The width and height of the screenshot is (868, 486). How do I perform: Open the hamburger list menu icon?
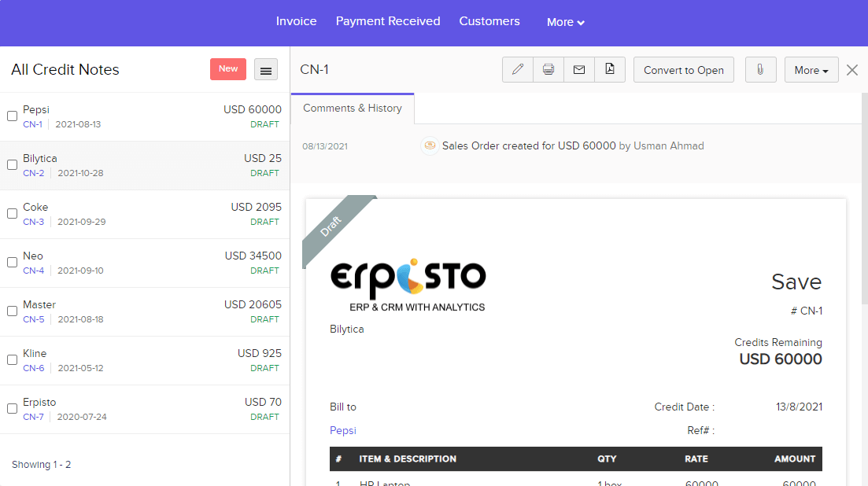coord(266,70)
